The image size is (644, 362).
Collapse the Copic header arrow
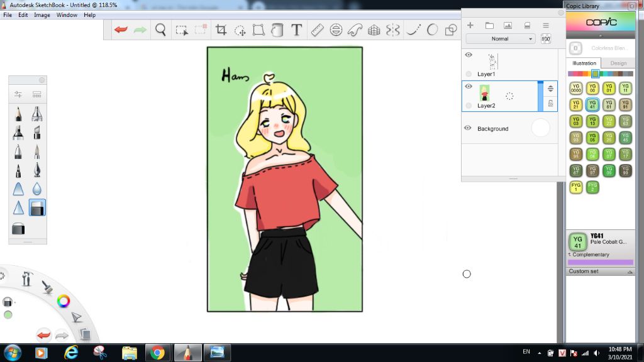pos(601,36)
